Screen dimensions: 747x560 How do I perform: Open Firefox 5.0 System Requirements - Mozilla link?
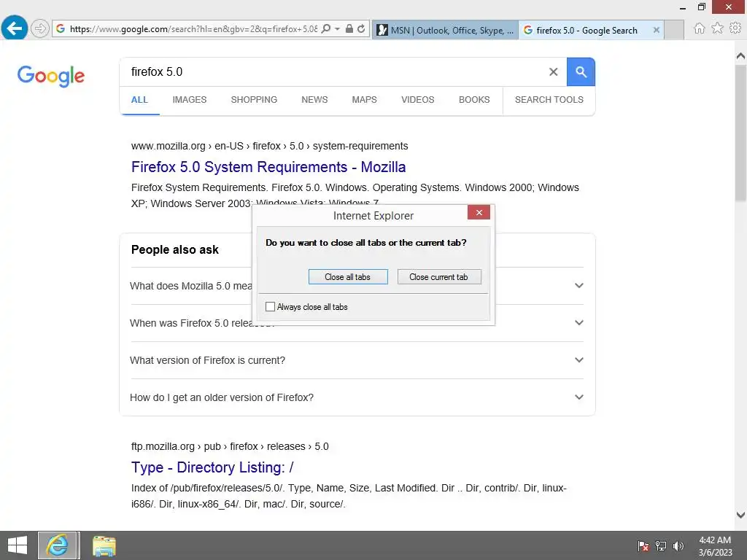(x=268, y=167)
